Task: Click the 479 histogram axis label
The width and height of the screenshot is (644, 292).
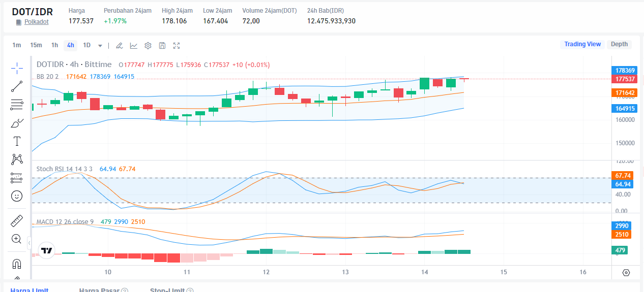Action: tap(620, 250)
